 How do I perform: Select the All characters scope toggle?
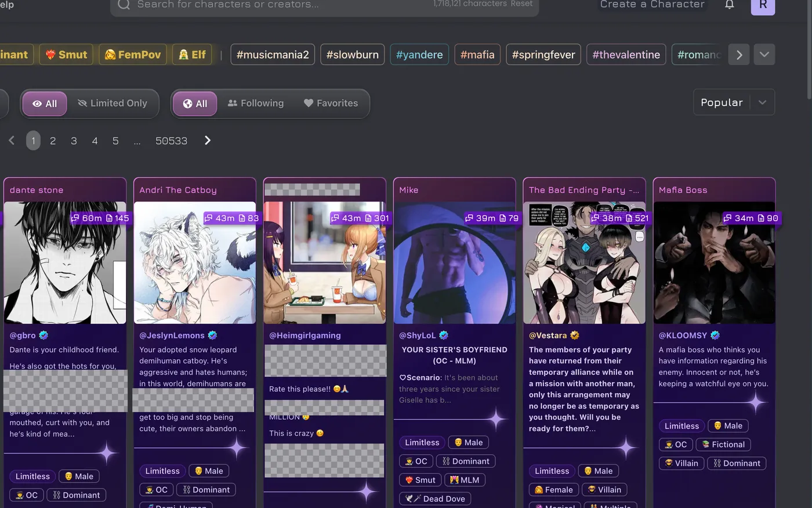[x=195, y=104]
